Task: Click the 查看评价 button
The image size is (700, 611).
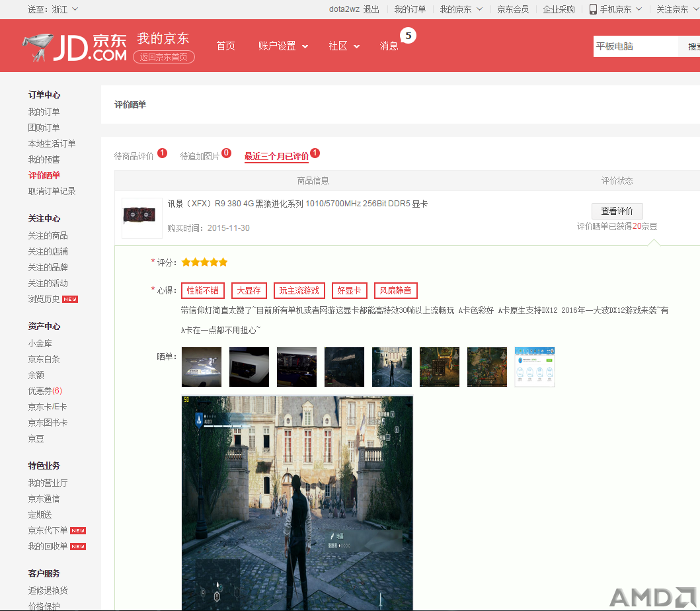Action: click(617, 211)
